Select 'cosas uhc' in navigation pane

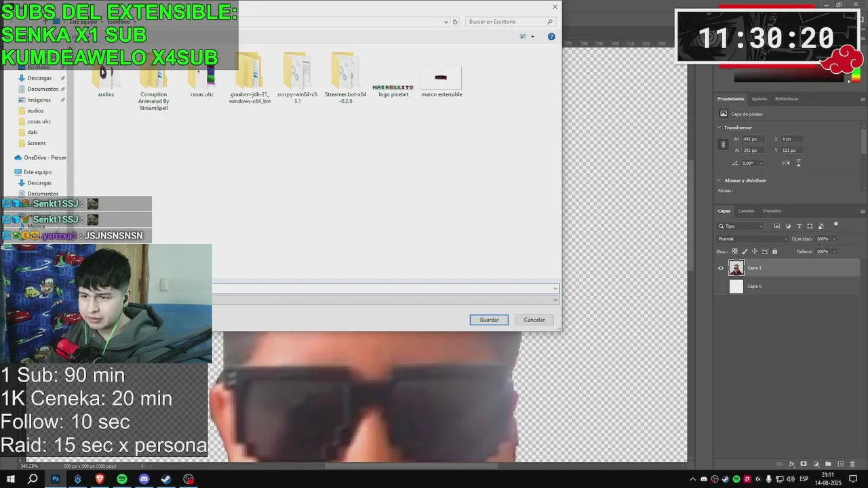click(39, 121)
